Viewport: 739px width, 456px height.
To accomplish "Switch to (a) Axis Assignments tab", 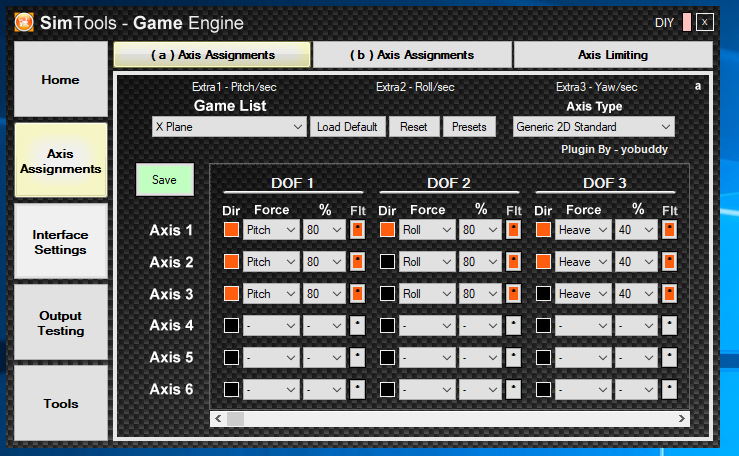I will tap(212, 55).
